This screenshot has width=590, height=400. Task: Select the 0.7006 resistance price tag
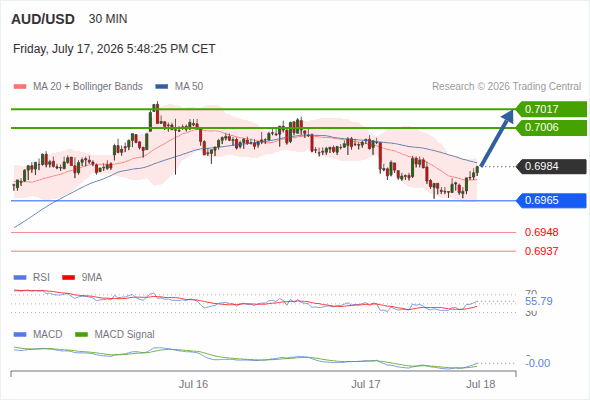coord(551,128)
